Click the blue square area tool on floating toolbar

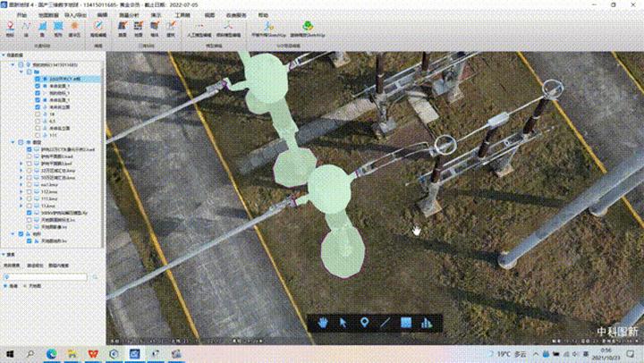pyautogui.click(x=406, y=323)
